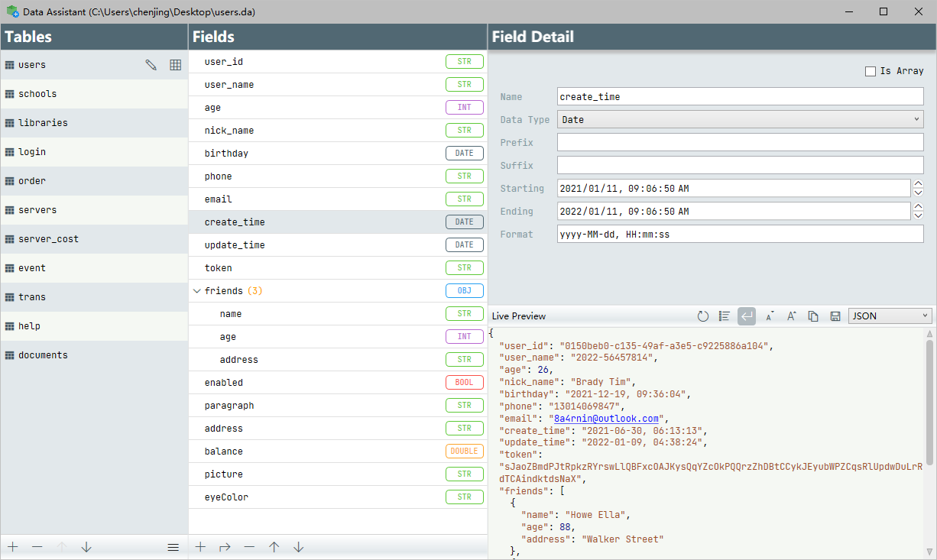Add a new table with the plus icon
The image size is (937, 560).
click(13, 547)
